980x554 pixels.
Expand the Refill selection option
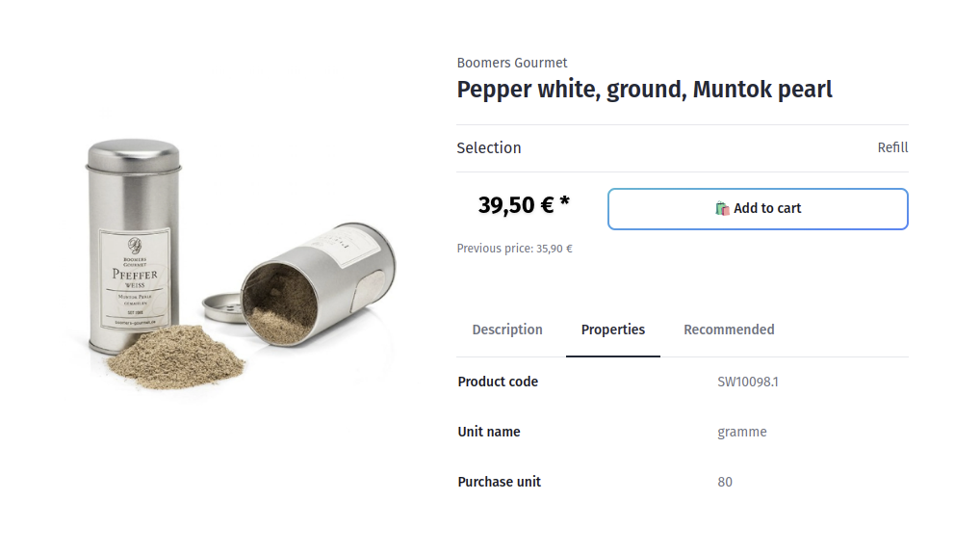point(892,147)
